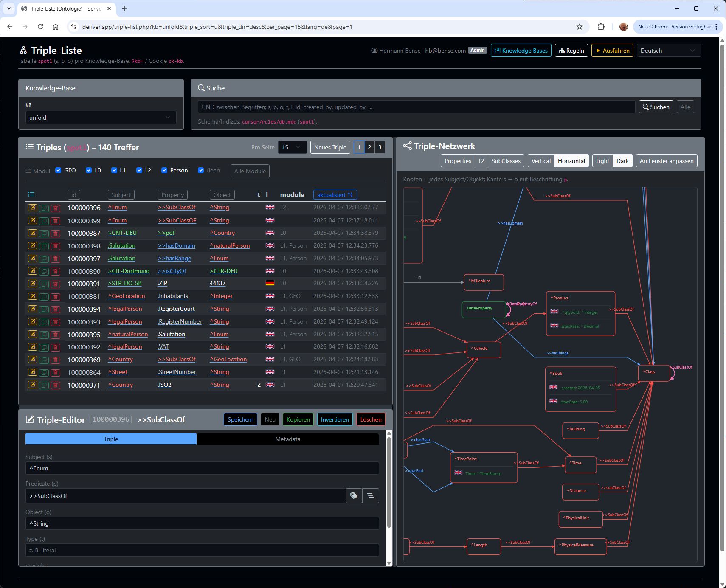Show Properties in the Triple-Netzwerk
Screen dimensions: 726x588
[x=458, y=161]
